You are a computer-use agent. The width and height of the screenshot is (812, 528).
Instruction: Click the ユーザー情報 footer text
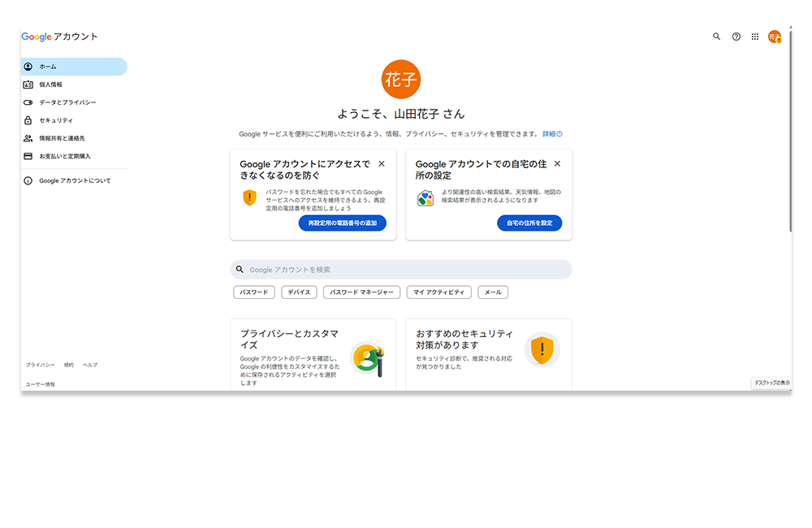(41, 384)
